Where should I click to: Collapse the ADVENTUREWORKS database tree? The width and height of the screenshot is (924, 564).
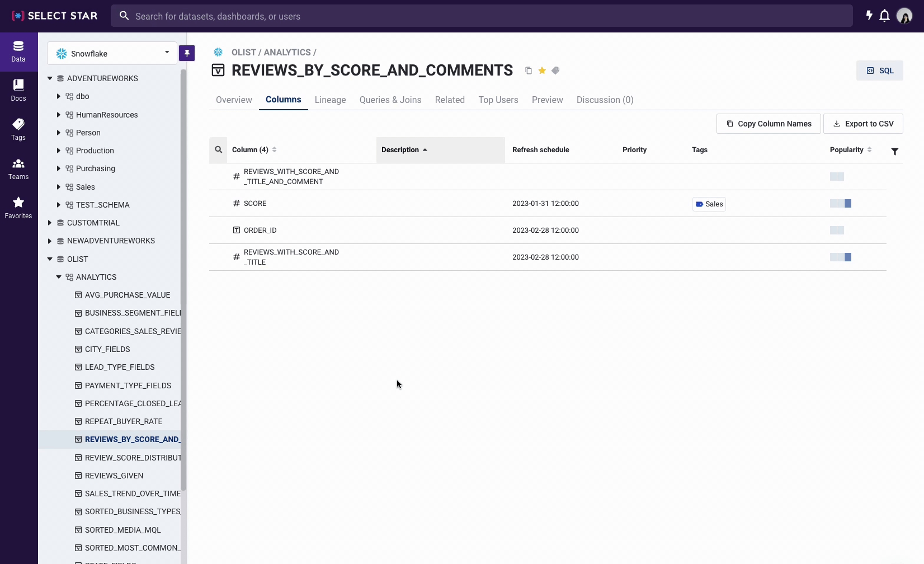[50, 78]
